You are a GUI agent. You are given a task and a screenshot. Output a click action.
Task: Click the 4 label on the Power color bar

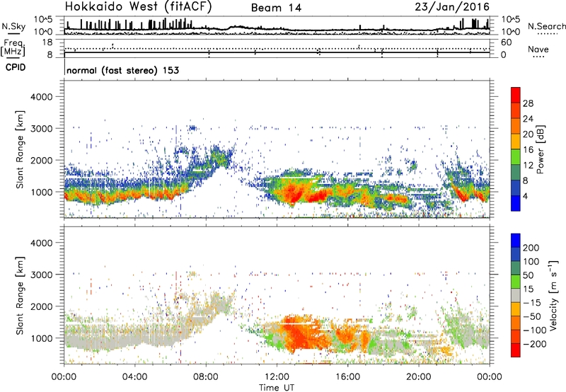point(526,197)
